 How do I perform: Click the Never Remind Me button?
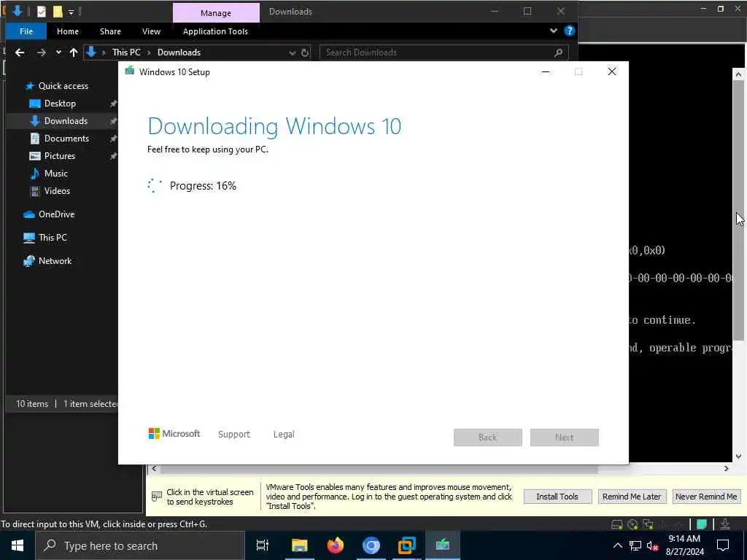click(706, 497)
